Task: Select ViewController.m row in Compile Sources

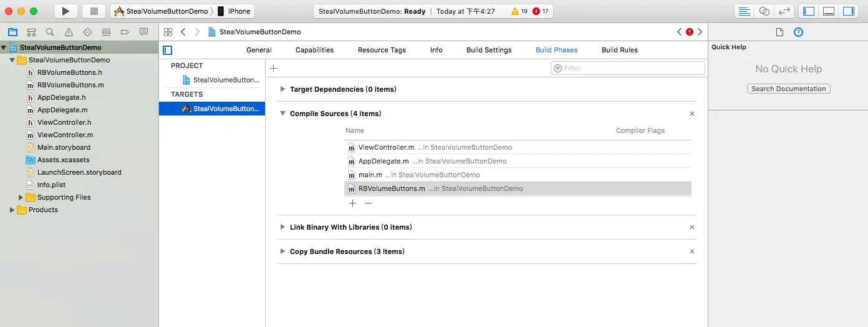Action: 518,147
